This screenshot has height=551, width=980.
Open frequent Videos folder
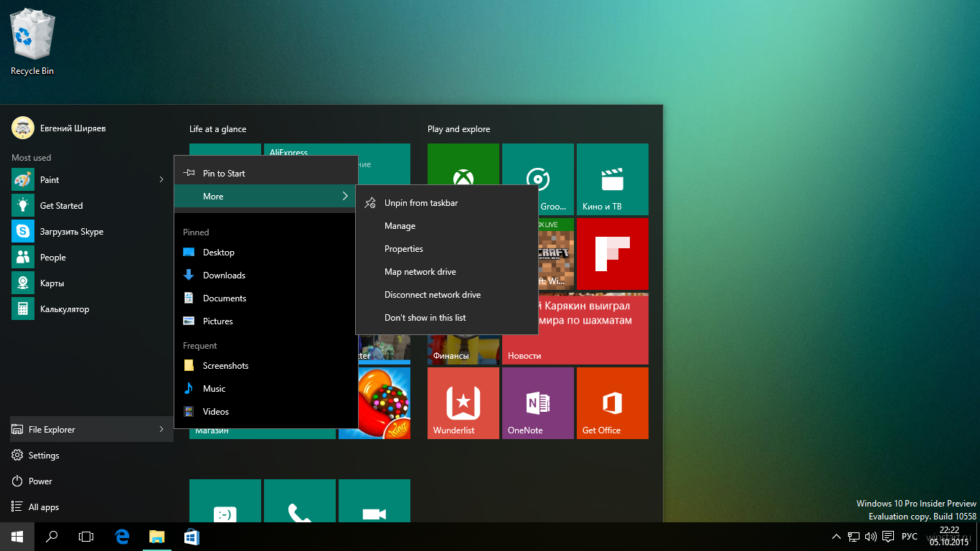266,412
